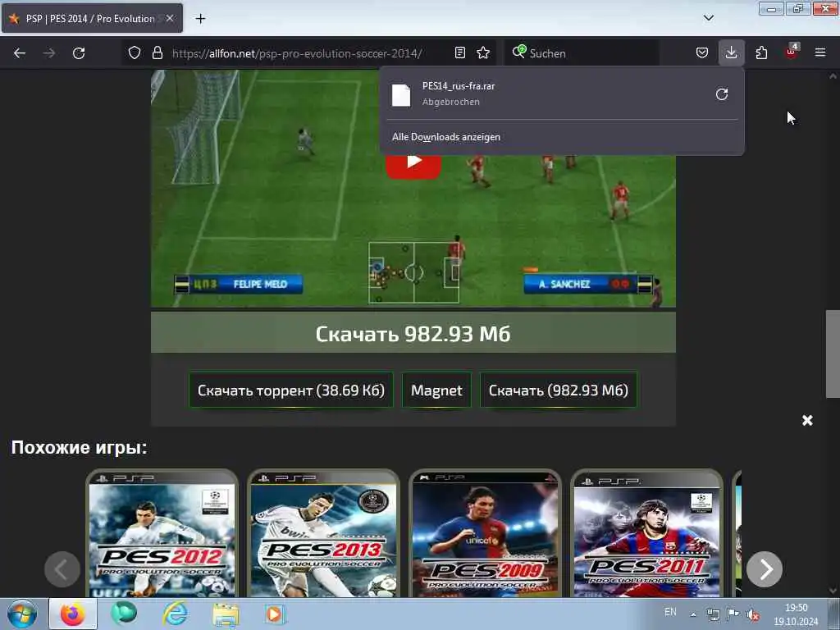Click Скачать торрент (38.69 Кб) button
Viewport: 840px width, 630px height.
pyautogui.click(x=291, y=390)
